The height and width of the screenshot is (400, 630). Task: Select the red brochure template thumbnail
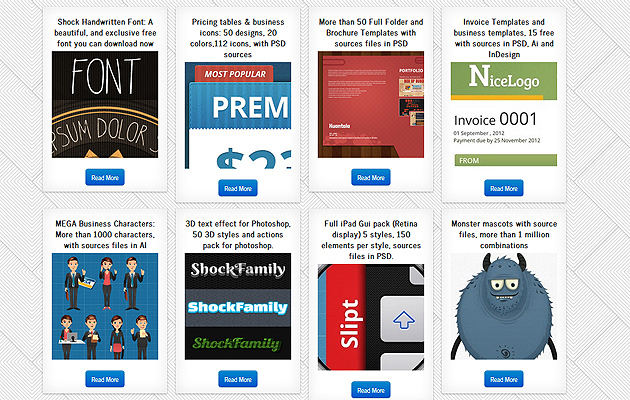pos(371,105)
